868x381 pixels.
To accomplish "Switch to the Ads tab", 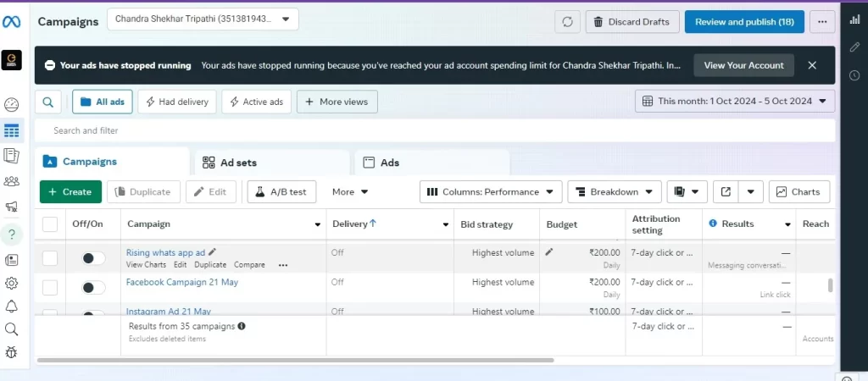I will click(x=431, y=163).
